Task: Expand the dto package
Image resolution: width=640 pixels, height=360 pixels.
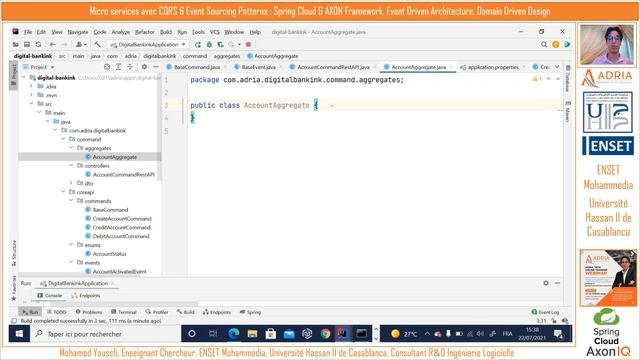Action: coord(71,183)
